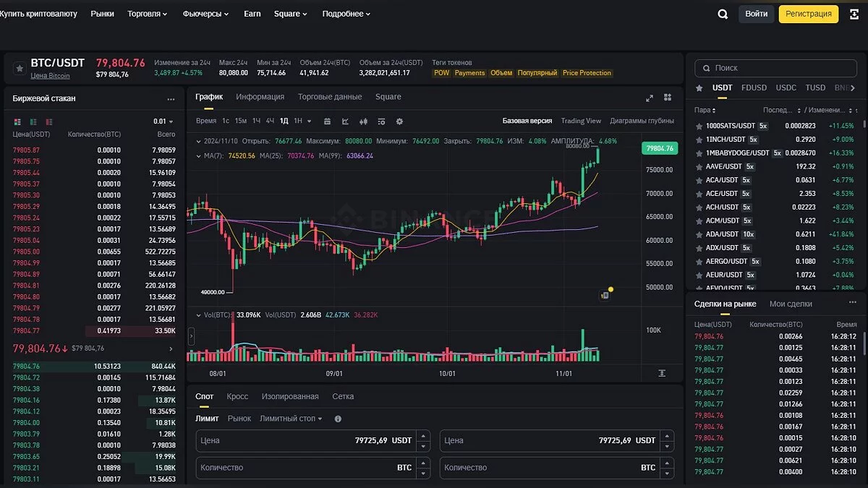The image size is (868, 488).
Task: Click the app download icon in header
Action: (854, 14)
